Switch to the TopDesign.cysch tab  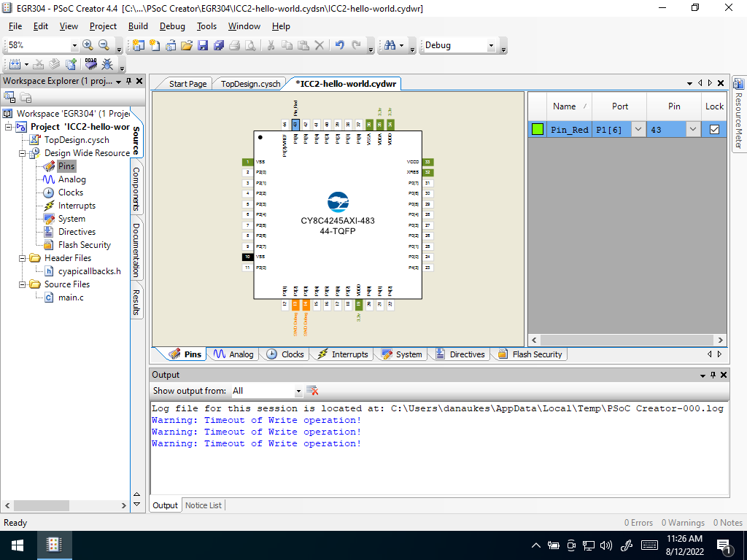[x=250, y=84]
